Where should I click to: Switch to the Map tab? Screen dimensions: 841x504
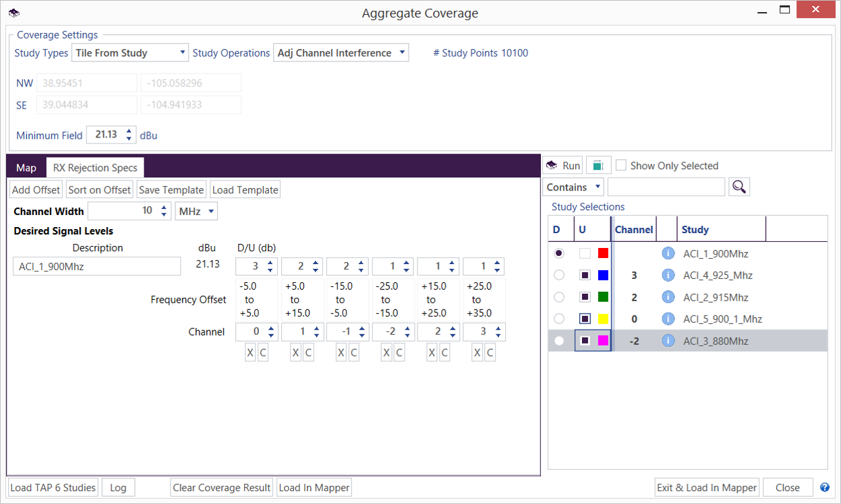tap(26, 168)
